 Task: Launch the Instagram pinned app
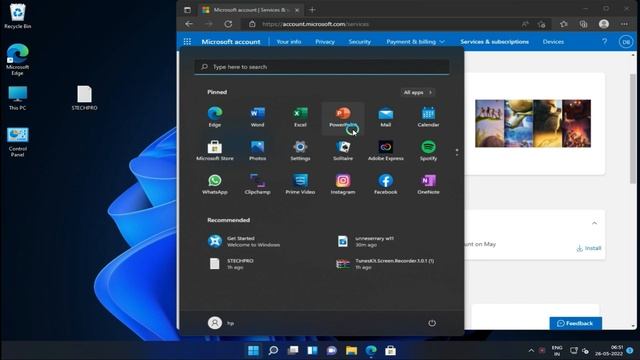click(x=343, y=184)
